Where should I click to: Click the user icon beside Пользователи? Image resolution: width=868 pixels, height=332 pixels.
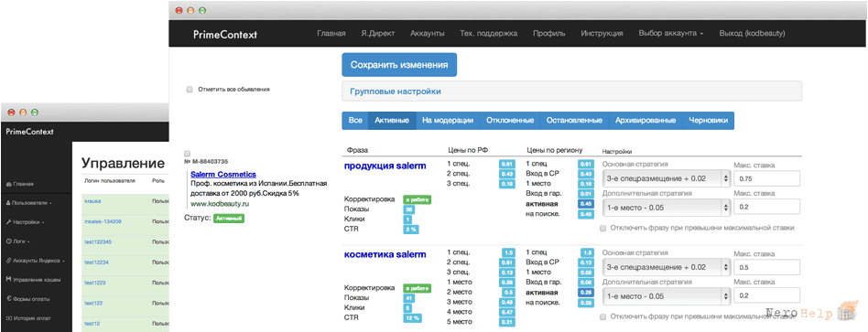pyautogui.click(x=8, y=203)
